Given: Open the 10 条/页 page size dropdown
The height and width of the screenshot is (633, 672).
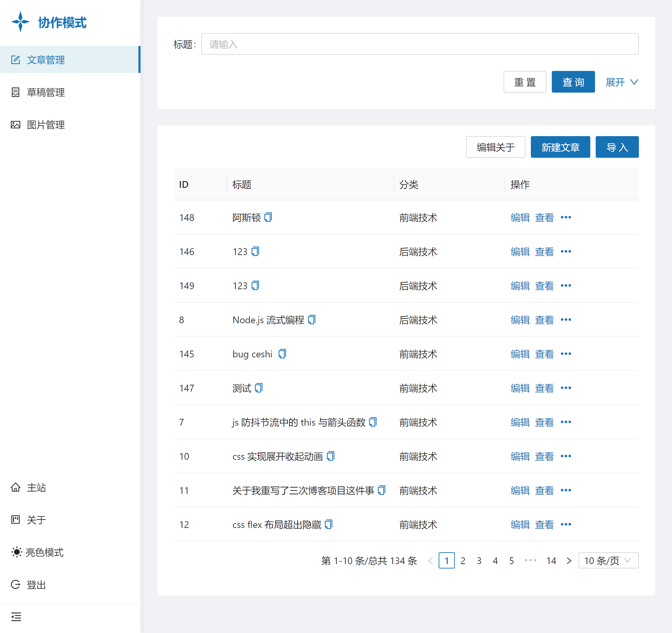Looking at the screenshot, I should (609, 561).
